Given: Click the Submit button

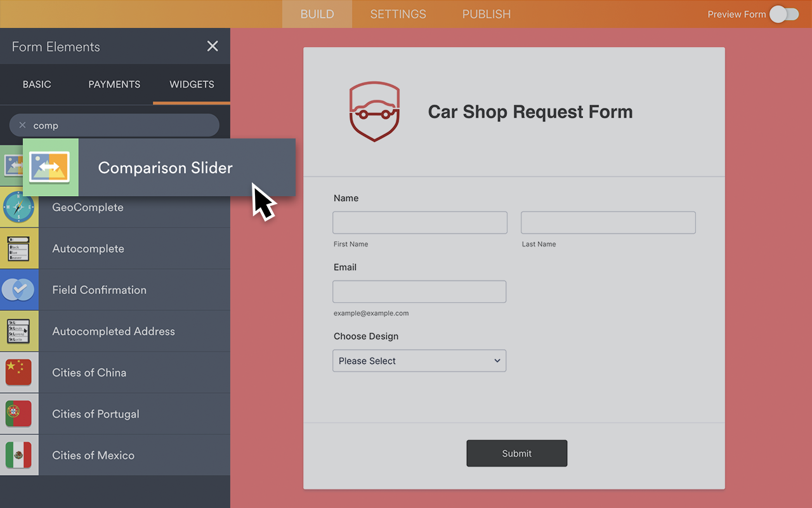Looking at the screenshot, I should coord(516,453).
